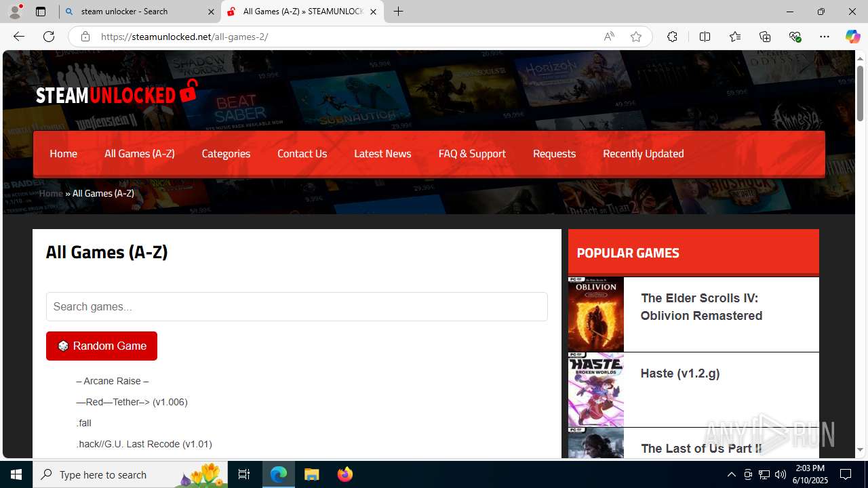This screenshot has width=868, height=488.
Task: Open the Contact Us menu item
Action: click(x=302, y=153)
